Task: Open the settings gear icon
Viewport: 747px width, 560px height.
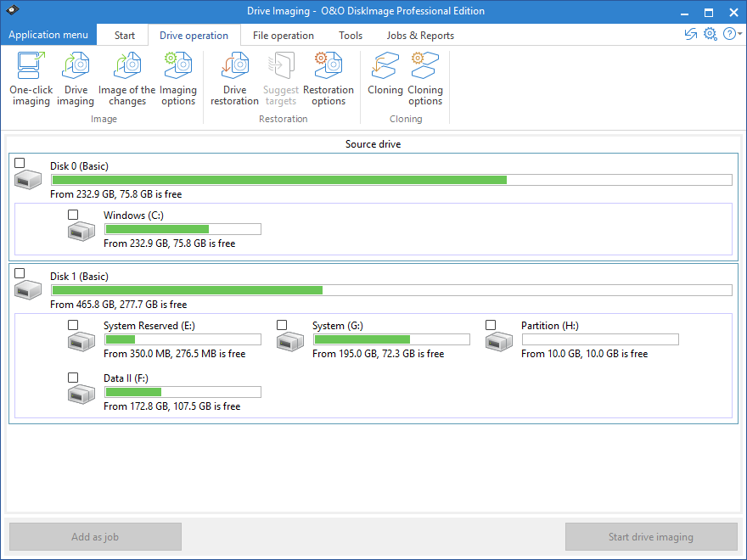Action: tap(710, 34)
